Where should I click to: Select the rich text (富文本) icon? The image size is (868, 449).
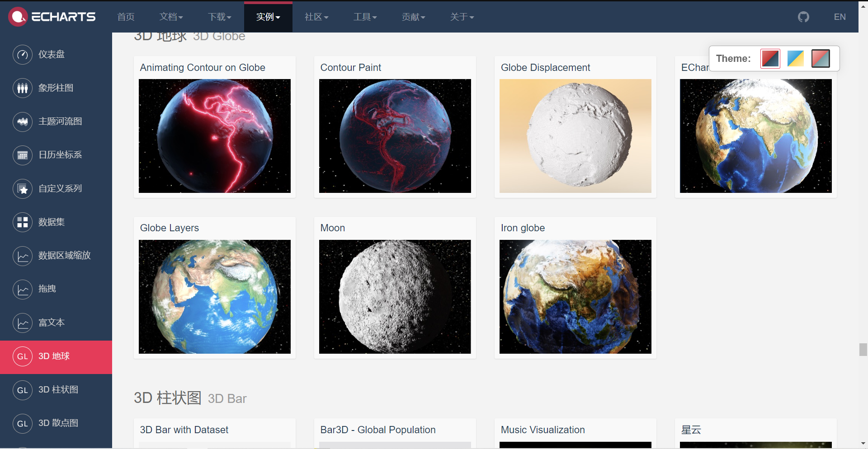pos(23,323)
